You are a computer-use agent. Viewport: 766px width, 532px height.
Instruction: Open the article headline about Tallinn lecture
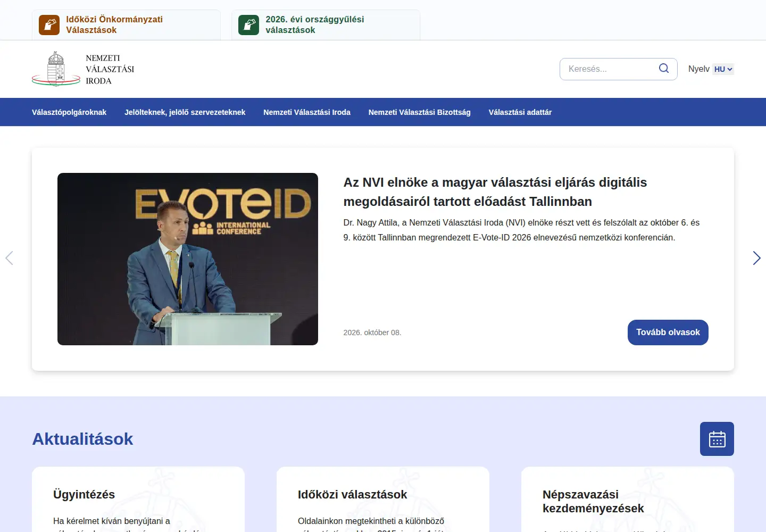495,192
